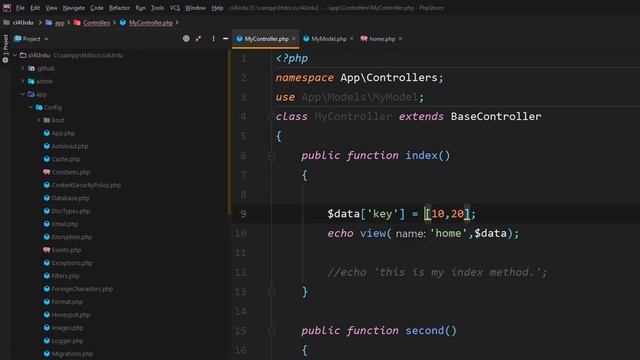The width and height of the screenshot is (640, 360).
Task: Close the home.php tab
Action: 400,39
